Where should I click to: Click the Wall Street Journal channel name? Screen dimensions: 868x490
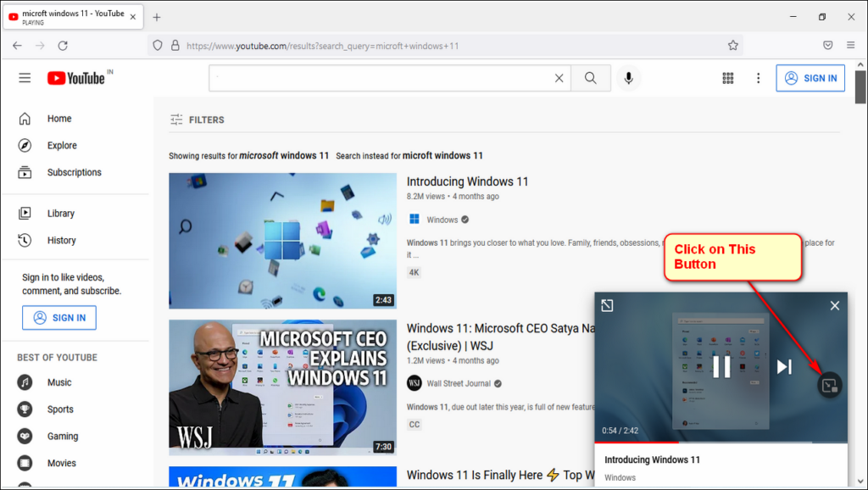[x=459, y=383]
